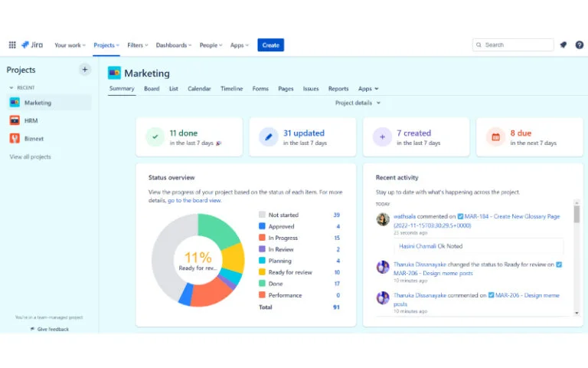Viewport: 588px width, 368px height.
Task: Click the '11 done' summary card text
Action: 184,133
